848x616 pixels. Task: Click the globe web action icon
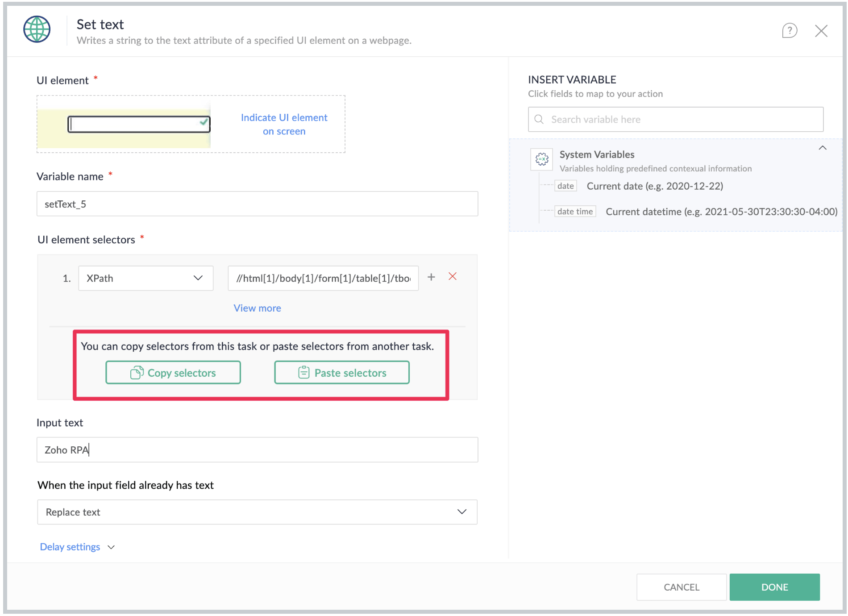click(37, 29)
